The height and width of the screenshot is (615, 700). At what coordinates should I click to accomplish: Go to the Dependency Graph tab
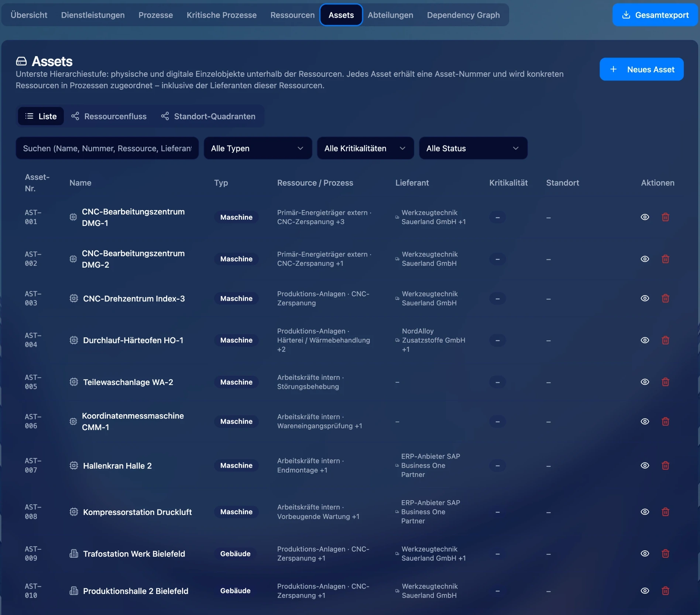tap(463, 15)
